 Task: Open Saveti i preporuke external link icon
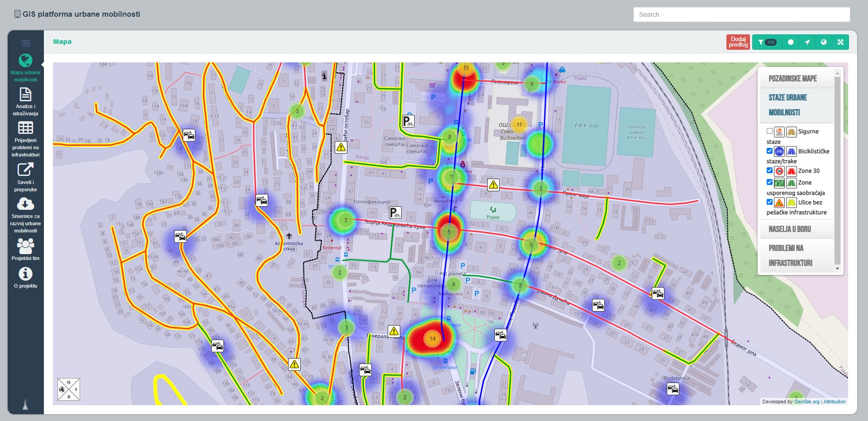(25, 170)
